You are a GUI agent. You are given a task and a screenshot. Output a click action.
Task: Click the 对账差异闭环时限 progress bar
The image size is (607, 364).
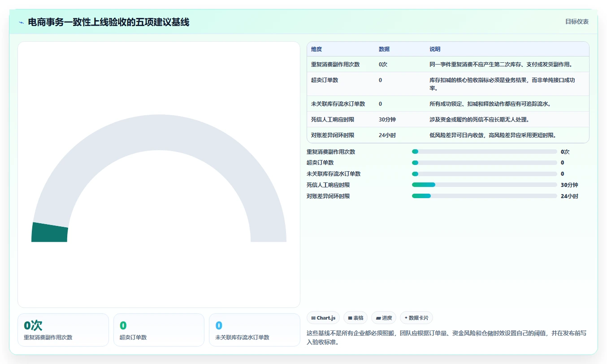point(484,196)
